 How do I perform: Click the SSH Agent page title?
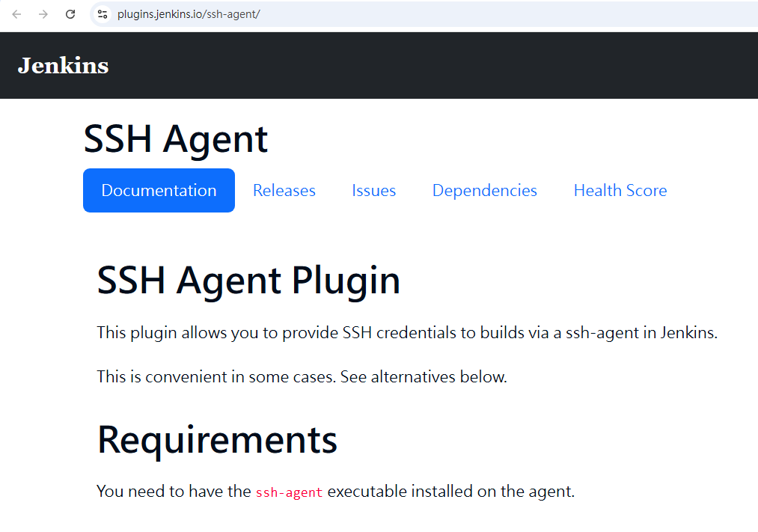pos(176,139)
